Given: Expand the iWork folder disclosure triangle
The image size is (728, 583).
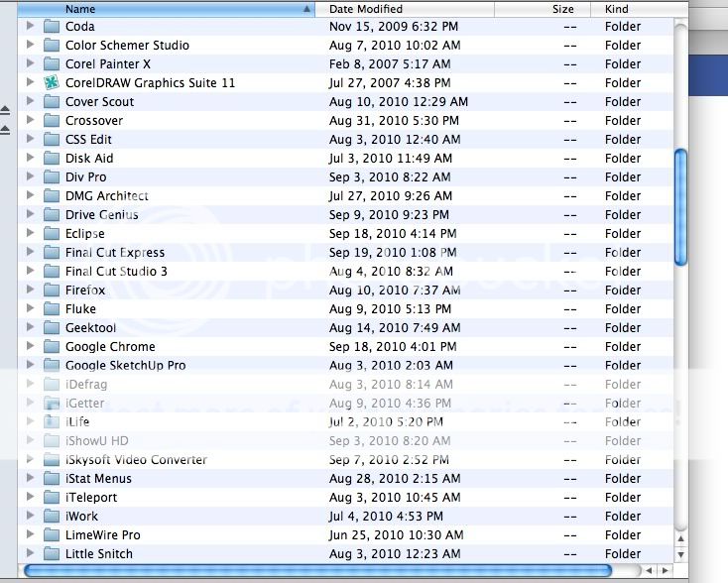Looking at the screenshot, I should point(30,516).
